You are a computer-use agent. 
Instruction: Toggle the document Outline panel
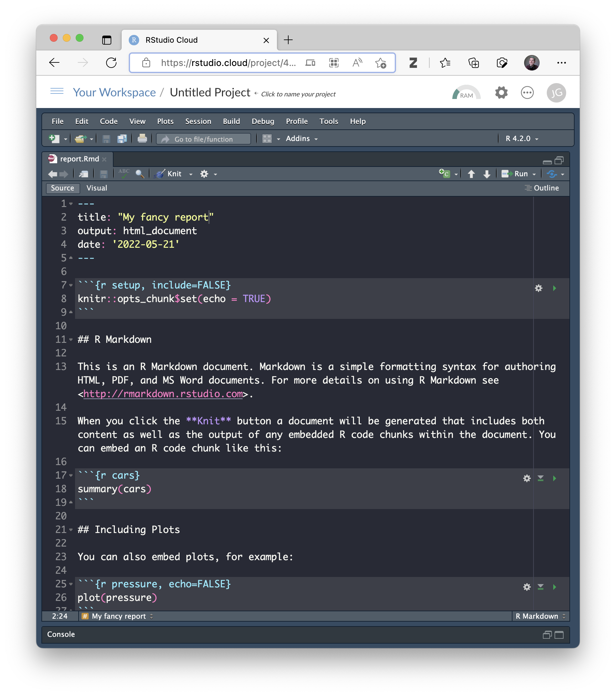[x=543, y=188]
